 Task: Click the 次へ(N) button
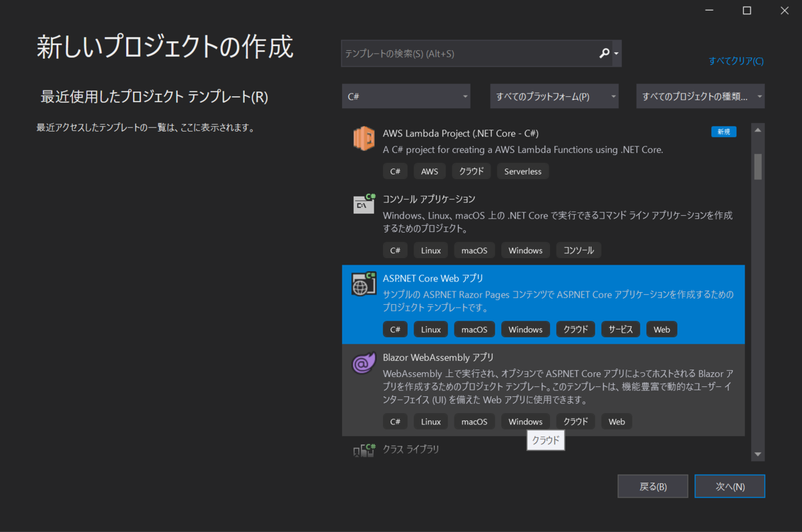730,487
